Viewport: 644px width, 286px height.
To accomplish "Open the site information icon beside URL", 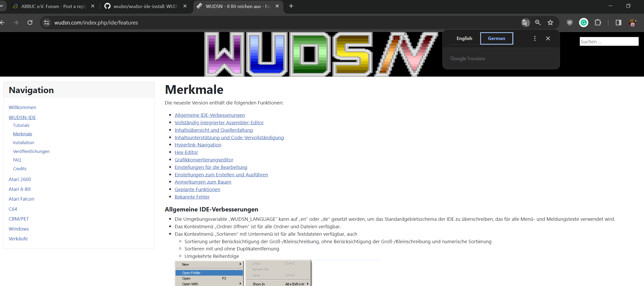I will click(47, 23).
